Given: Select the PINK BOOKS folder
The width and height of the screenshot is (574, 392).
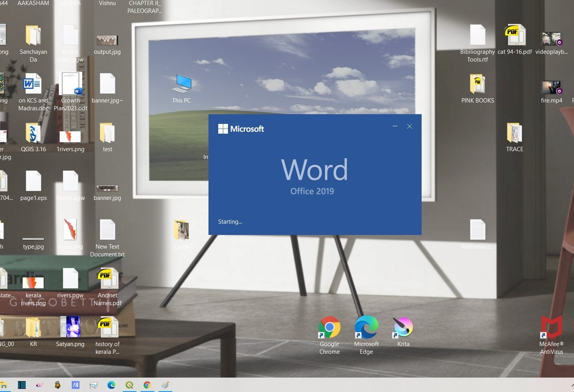Looking at the screenshot, I should tap(477, 84).
